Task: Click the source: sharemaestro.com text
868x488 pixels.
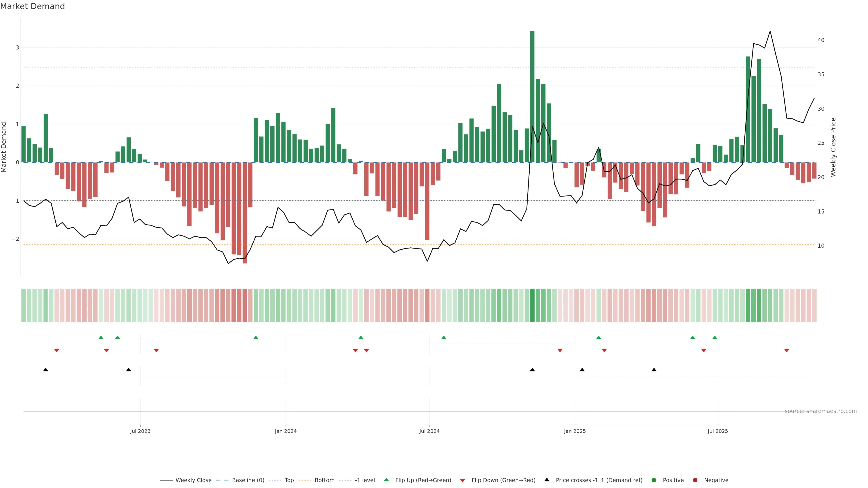Action: [x=821, y=411]
